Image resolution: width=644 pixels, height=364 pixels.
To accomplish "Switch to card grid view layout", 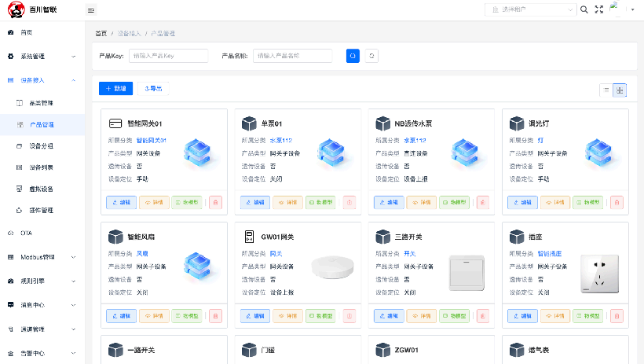I will coord(620,90).
